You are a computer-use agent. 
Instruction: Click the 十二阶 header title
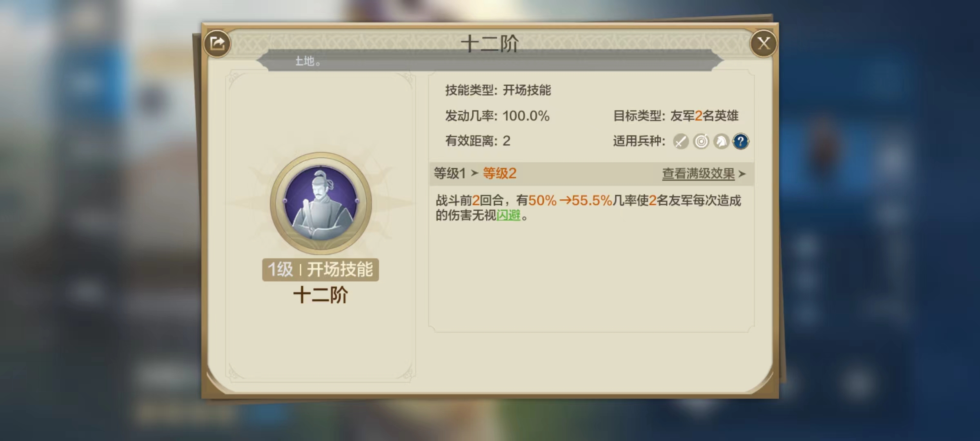[490, 43]
